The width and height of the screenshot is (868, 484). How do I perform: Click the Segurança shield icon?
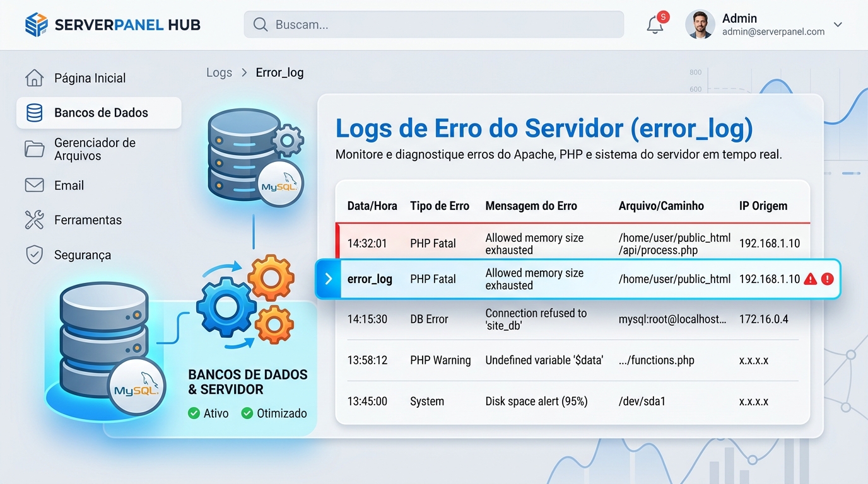(x=34, y=255)
